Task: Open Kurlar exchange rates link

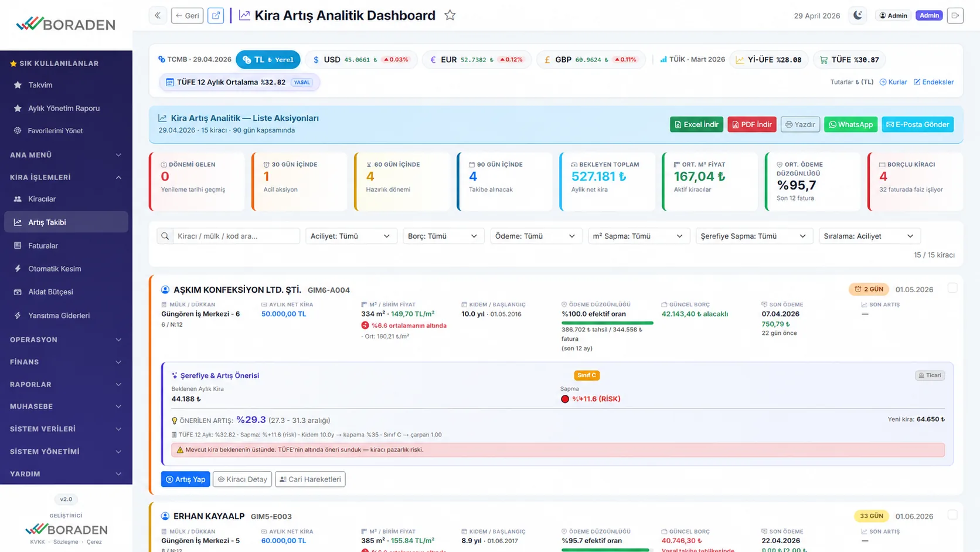Action: pyautogui.click(x=893, y=82)
